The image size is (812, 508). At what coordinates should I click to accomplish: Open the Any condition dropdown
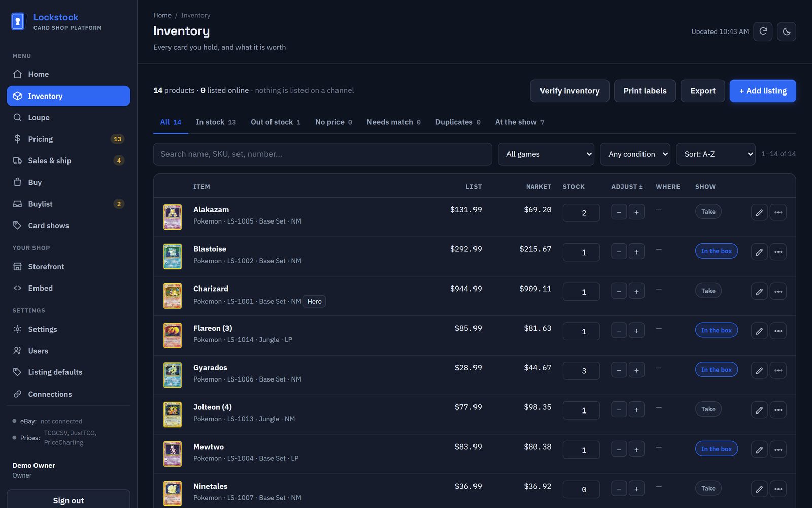pos(635,154)
